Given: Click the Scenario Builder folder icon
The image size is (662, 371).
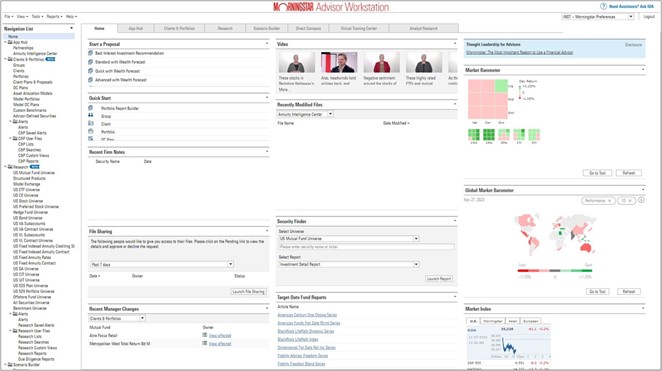Looking at the screenshot, I should click(x=10, y=365).
